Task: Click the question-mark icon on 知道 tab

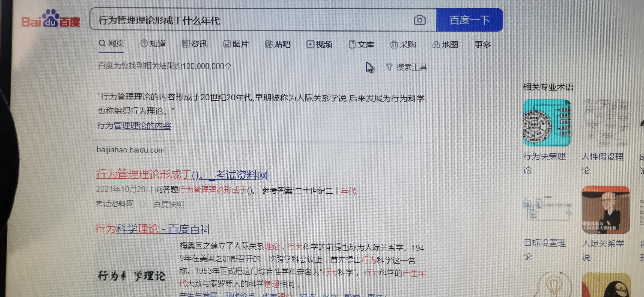Action: coord(144,43)
